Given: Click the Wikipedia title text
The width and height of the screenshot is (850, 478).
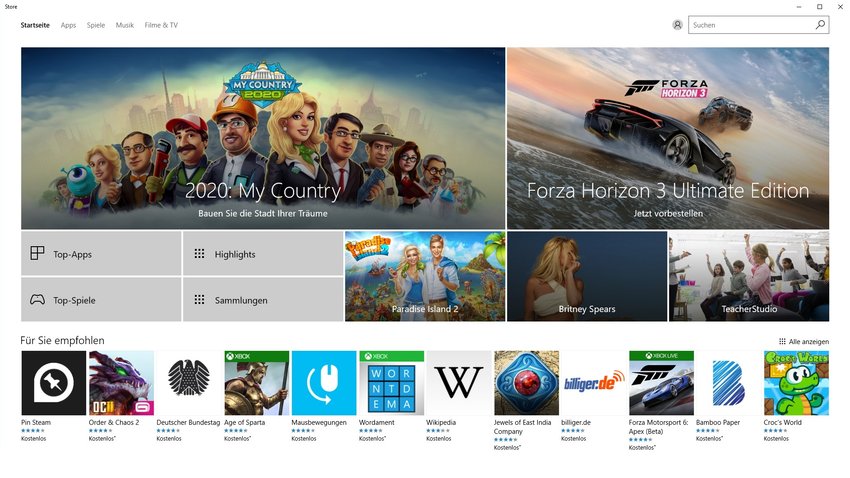Looking at the screenshot, I should (441, 422).
